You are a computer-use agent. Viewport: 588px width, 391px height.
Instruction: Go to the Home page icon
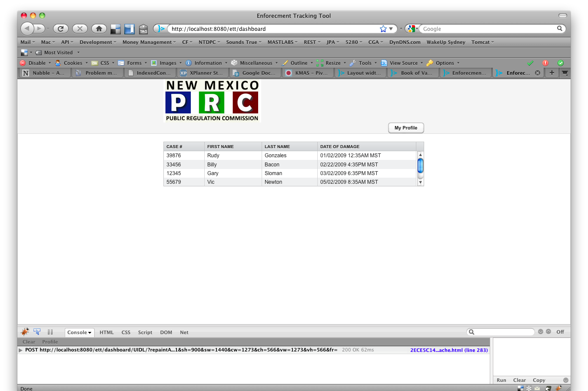[99, 29]
